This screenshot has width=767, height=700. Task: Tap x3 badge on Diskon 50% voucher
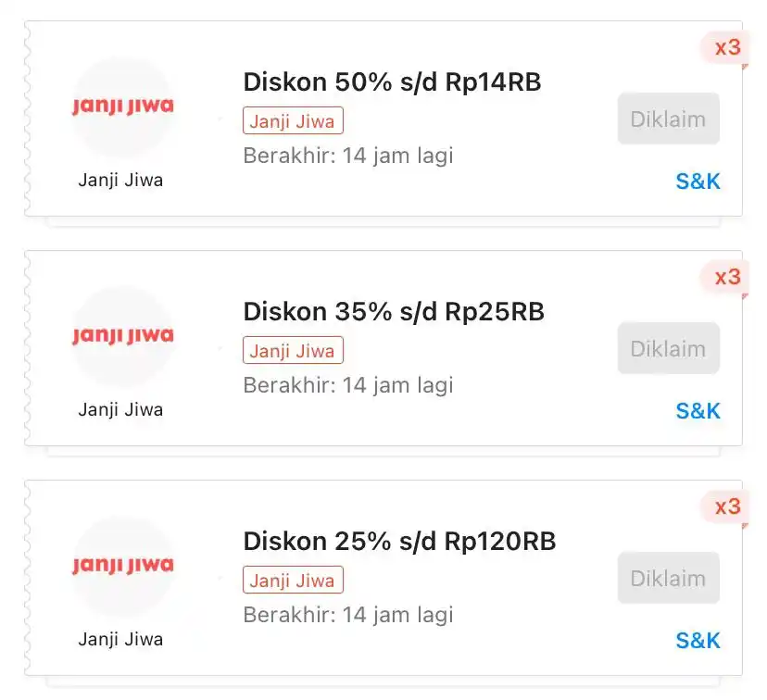(726, 48)
